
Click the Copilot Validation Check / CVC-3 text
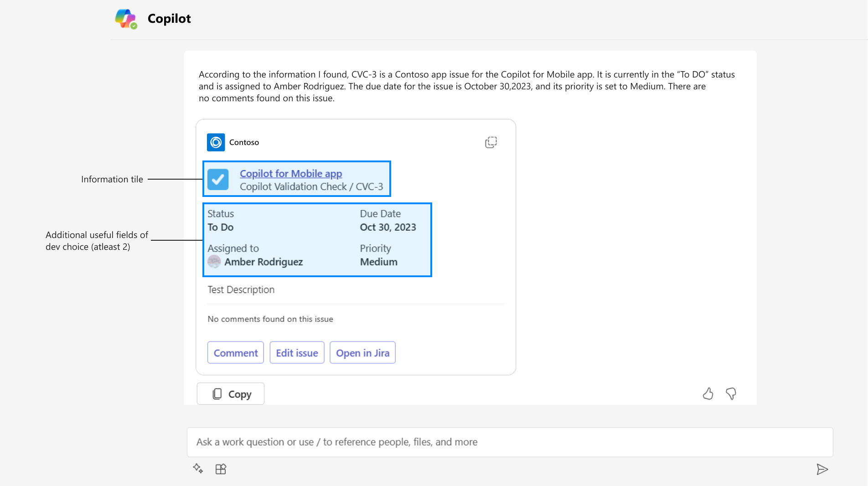click(x=311, y=187)
